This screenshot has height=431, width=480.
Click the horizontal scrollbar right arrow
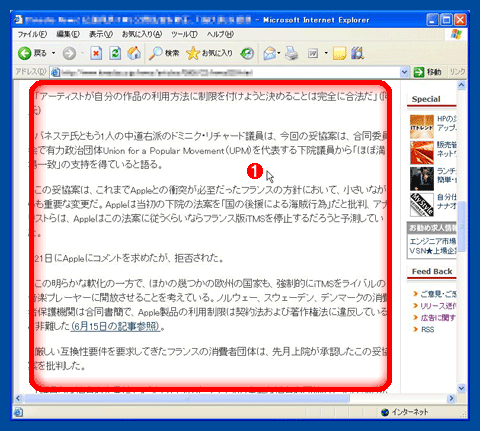tap(452, 398)
